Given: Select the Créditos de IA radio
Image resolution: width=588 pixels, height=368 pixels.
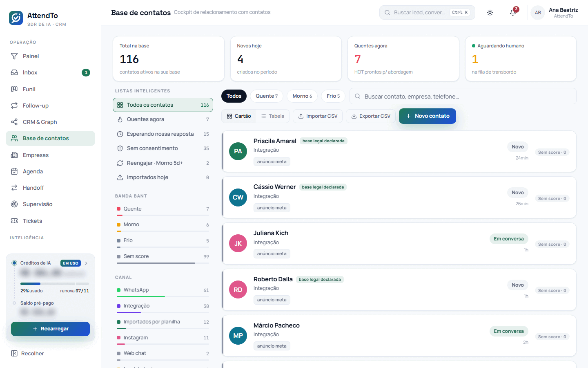Looking at the screenshot, I should pyautogui.click(x=14, y=263).
